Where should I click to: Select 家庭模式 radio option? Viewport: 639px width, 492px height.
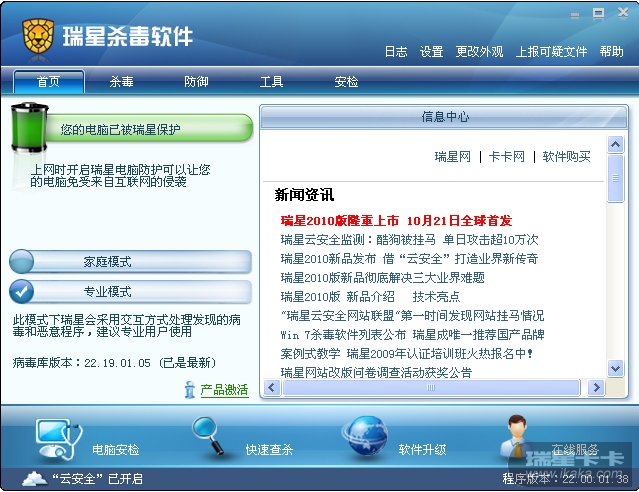click(x=22, y=261)
